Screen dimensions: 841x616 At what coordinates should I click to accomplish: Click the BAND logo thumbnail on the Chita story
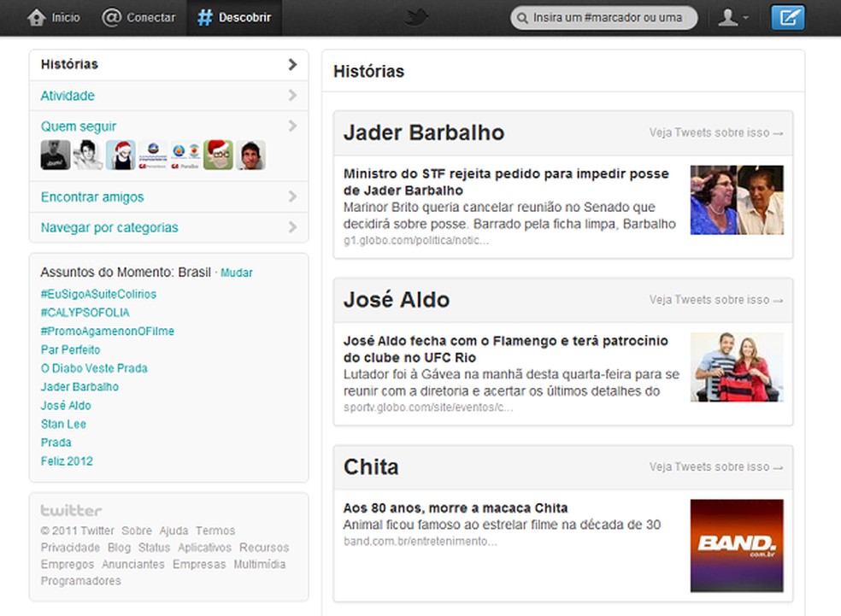[x=737, y=545]
